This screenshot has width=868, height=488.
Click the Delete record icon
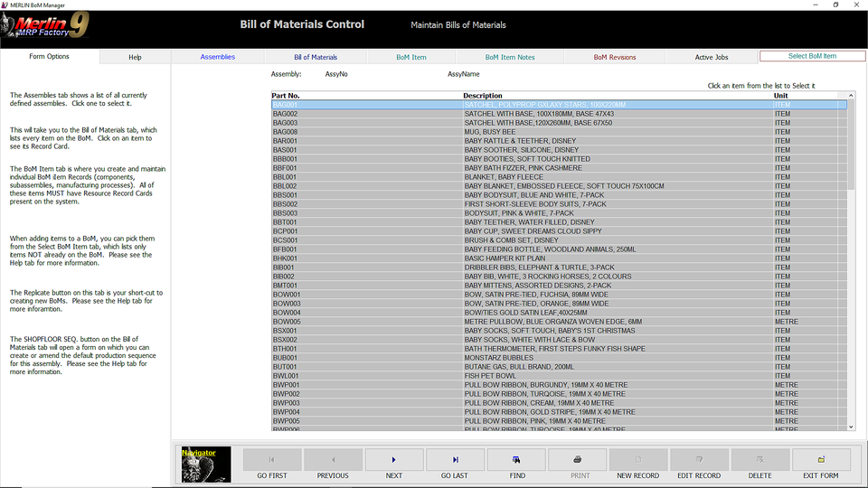[760, 459]
